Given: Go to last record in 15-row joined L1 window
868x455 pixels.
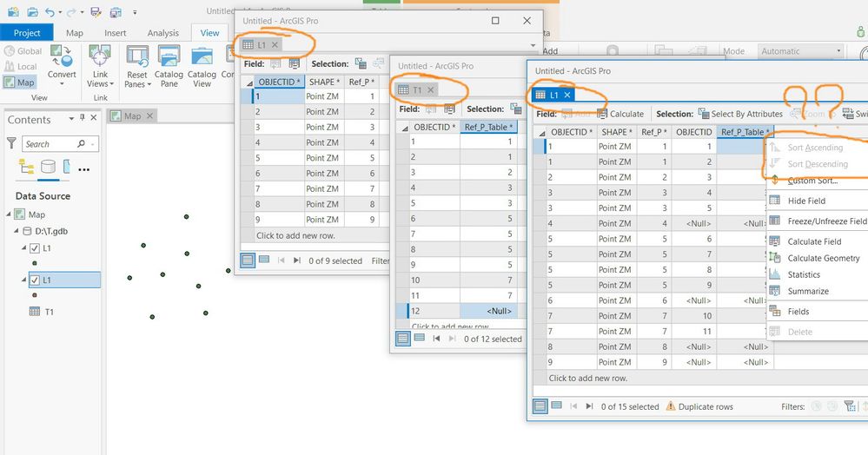Looking at the screenshot, I should (x=590, y=406).
